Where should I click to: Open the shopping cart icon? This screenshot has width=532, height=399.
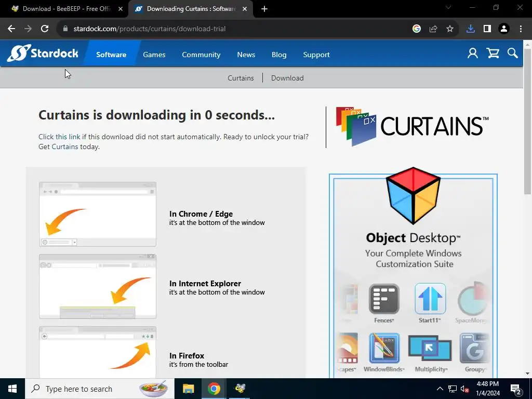tap(493, 54)
